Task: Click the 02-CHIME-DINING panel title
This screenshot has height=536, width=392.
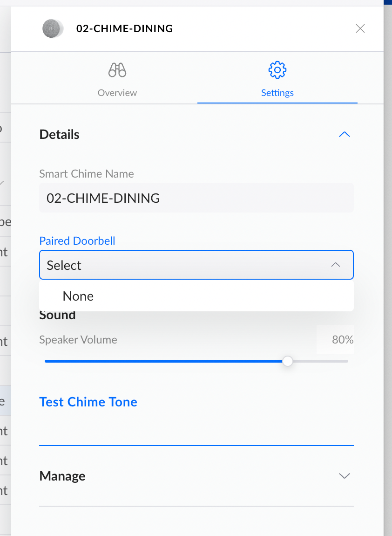Action: 125,28
